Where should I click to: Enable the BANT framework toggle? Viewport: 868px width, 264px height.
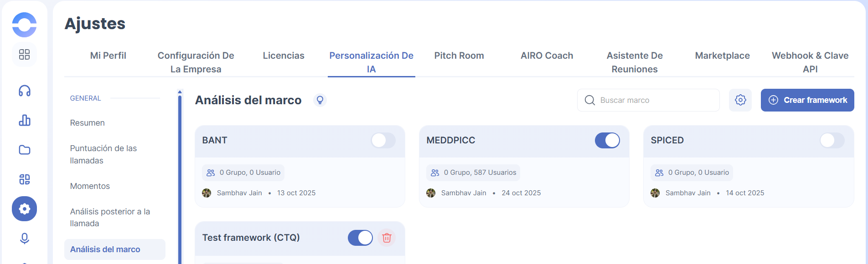click(383, 140)
